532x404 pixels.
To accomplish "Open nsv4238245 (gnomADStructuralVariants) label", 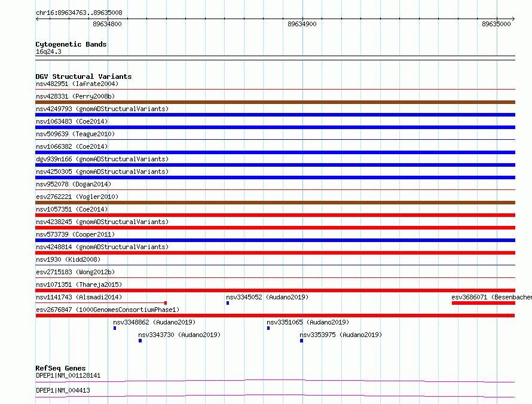I will pyautogui.click(x=102, y=222).
